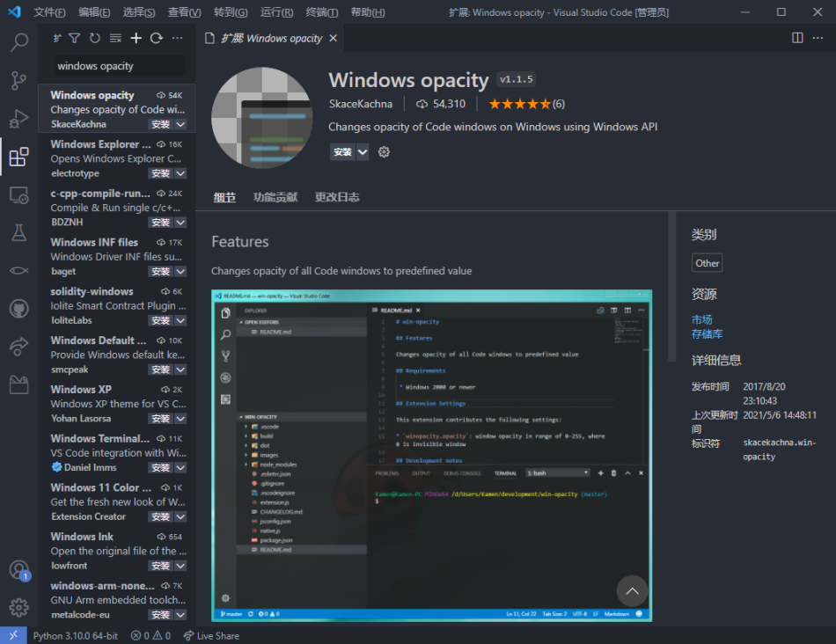Install Windows opacity from the detail page
836x644 pixels.
point(343,152)
